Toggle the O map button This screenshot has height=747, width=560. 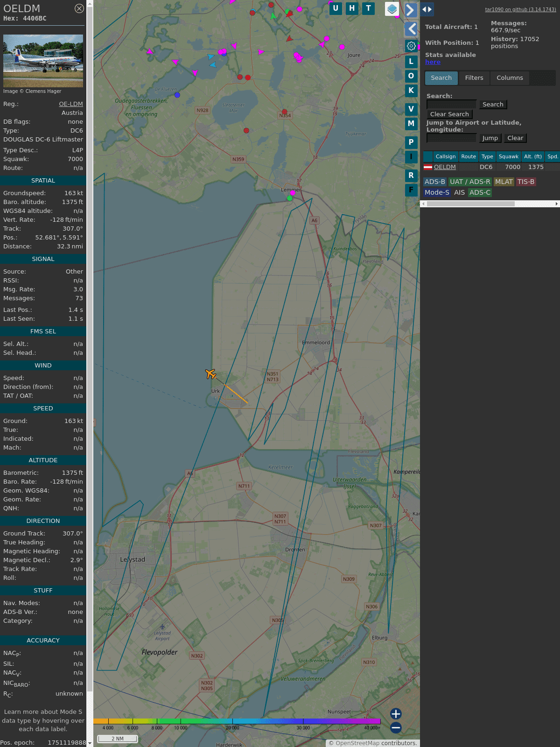tap(411, 76)
